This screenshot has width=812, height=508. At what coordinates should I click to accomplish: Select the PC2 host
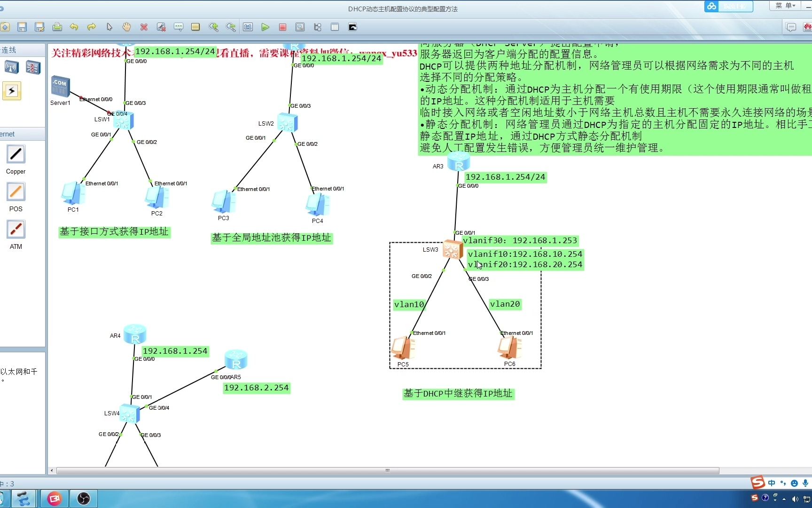157,198
